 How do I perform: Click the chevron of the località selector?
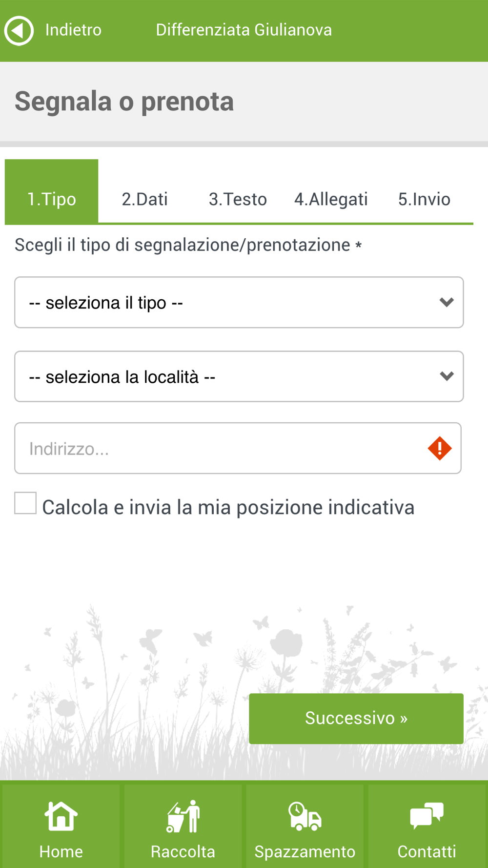447,376
